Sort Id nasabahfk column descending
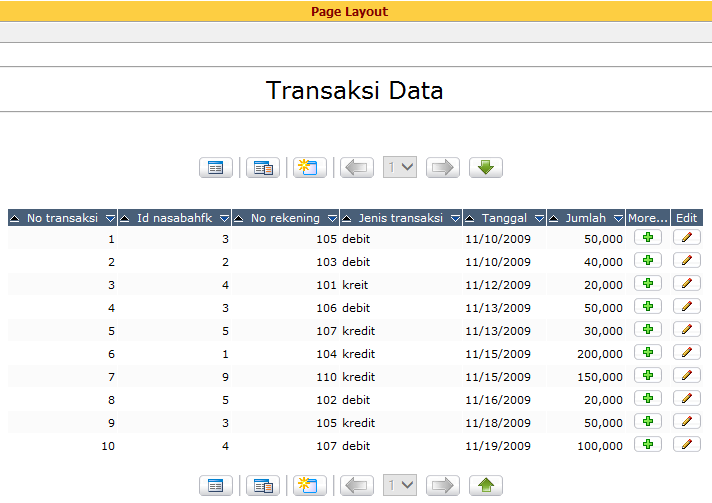The width and height of the screenshot is (712, 503). pos(224,218)
